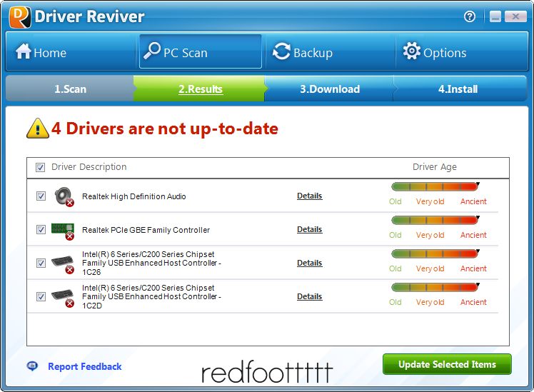Go to the Home tab

tap(71, 52)
